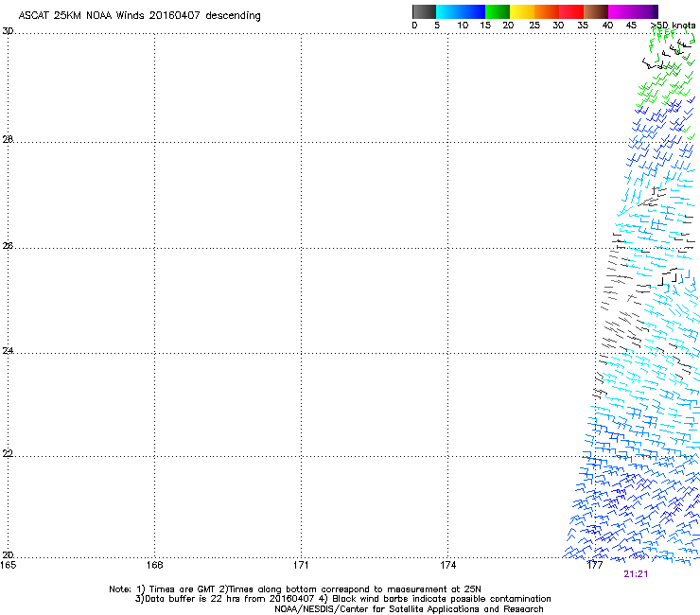700x615 pixels.
Task: Click the '>50 knots' legend label
Action: [x=673, y=26]
